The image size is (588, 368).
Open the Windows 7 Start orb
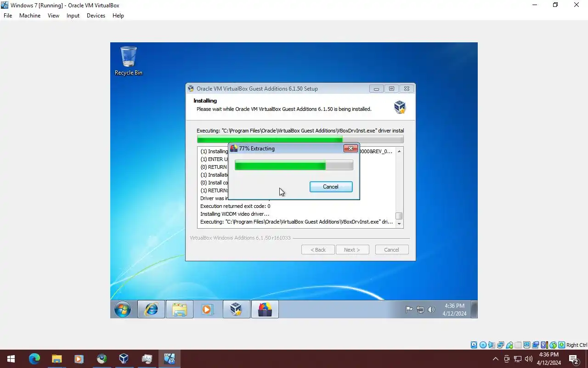click(x=123, y=310)
